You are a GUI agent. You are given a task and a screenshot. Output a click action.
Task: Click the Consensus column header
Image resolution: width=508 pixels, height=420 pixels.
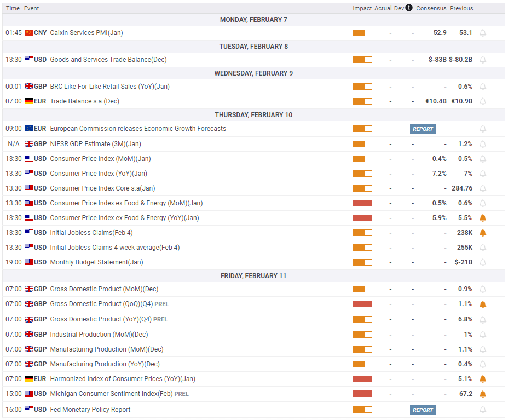pos(431,8)
